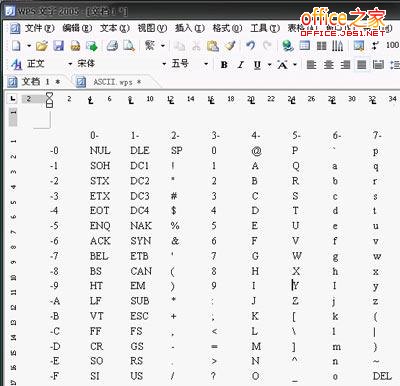Expand the 正文 style dropdown
The height and width of the screenshot is (386, 400).
tap(70, 64)
